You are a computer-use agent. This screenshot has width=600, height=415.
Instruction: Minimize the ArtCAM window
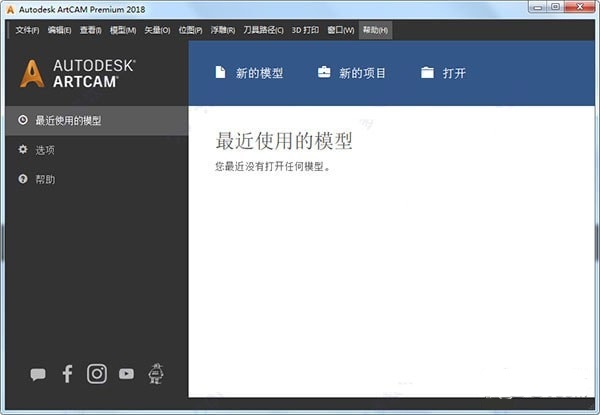(x=538, y=7)
